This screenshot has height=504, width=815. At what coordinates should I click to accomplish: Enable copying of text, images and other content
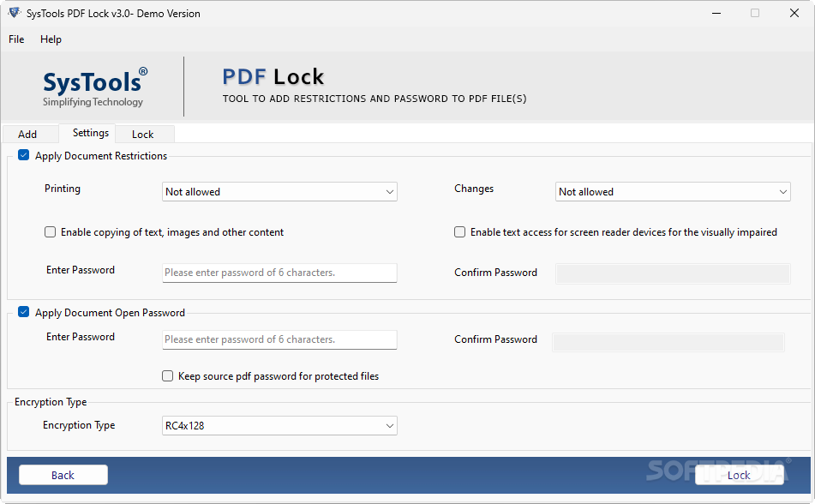(x=50, y=232)
